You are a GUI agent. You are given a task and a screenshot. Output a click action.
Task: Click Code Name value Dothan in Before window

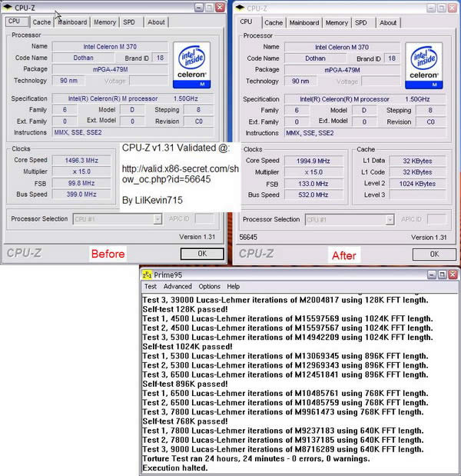click(84, 58)
